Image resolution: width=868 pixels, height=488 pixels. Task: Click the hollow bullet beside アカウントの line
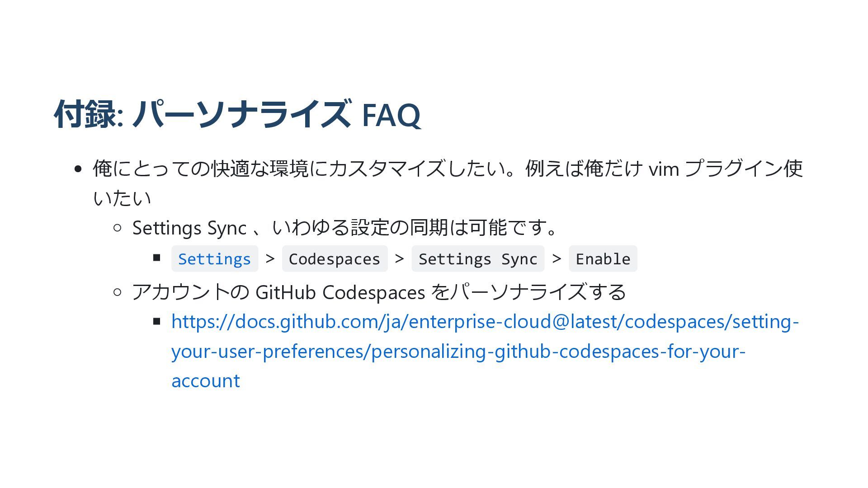coord(118,292)
